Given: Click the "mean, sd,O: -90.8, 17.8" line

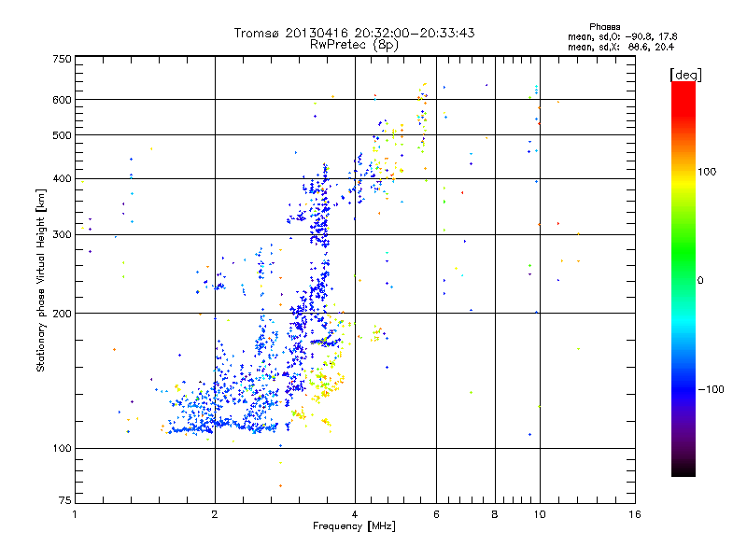Looking at the screenshot, I should (622, 36).
